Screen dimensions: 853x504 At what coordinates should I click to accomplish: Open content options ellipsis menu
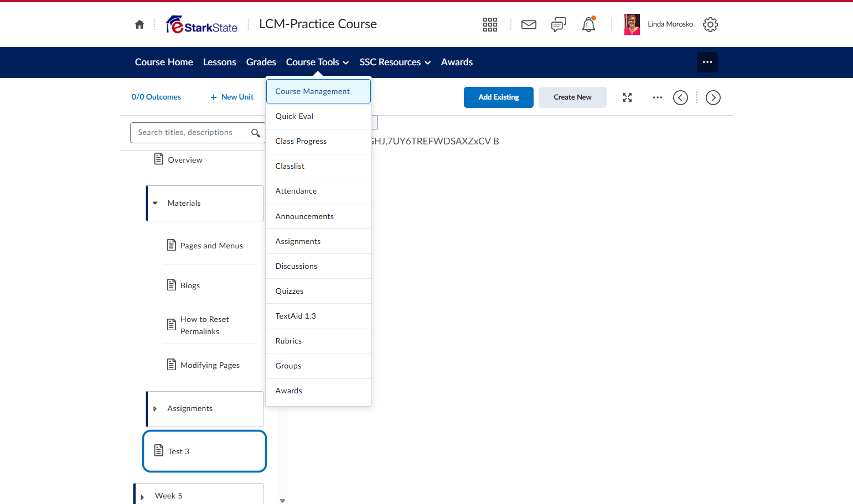(x=658, y=97)
